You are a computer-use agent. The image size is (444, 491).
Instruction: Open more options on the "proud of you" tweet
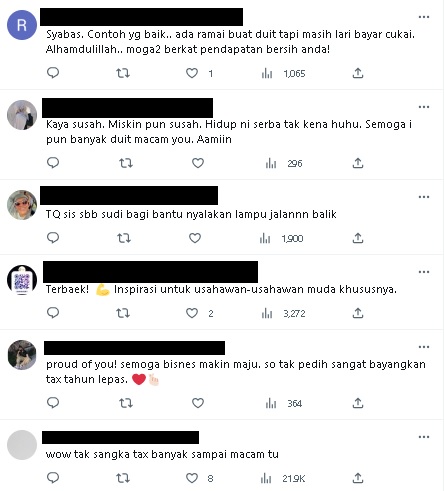click(424, 347)
